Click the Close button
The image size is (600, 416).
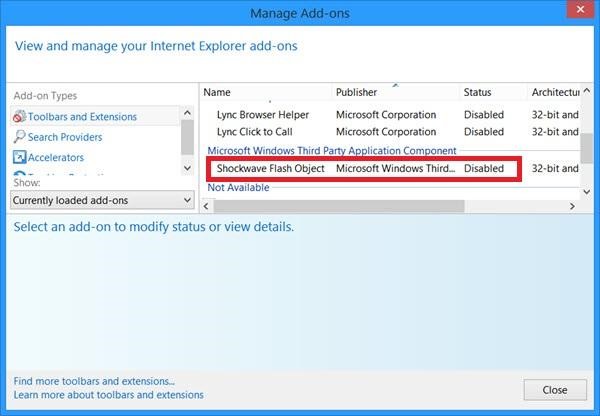pos(555,390)
